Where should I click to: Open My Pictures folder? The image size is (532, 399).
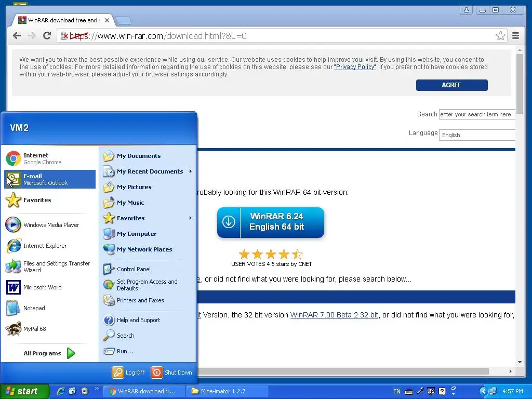pos(148,187)
